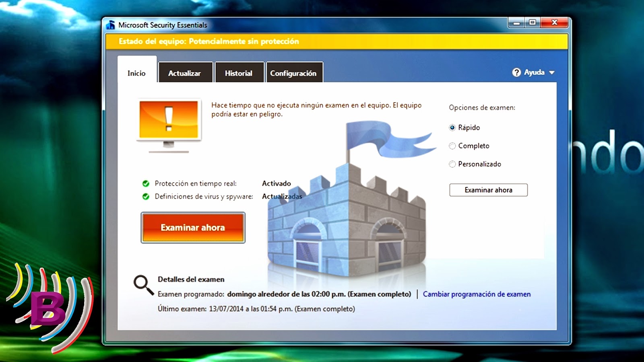Click the 'Activado' status value
This screenshot has height=362, width=644.
point(277,183)
